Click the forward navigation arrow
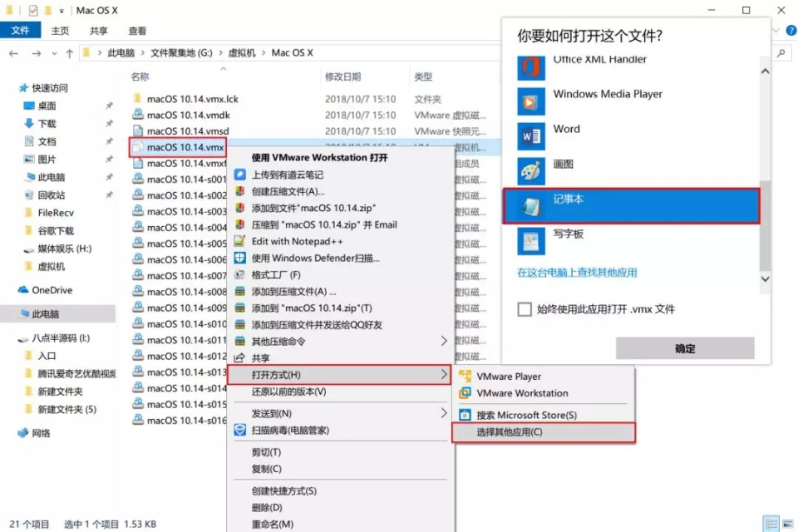 click(x=36, y=53)
